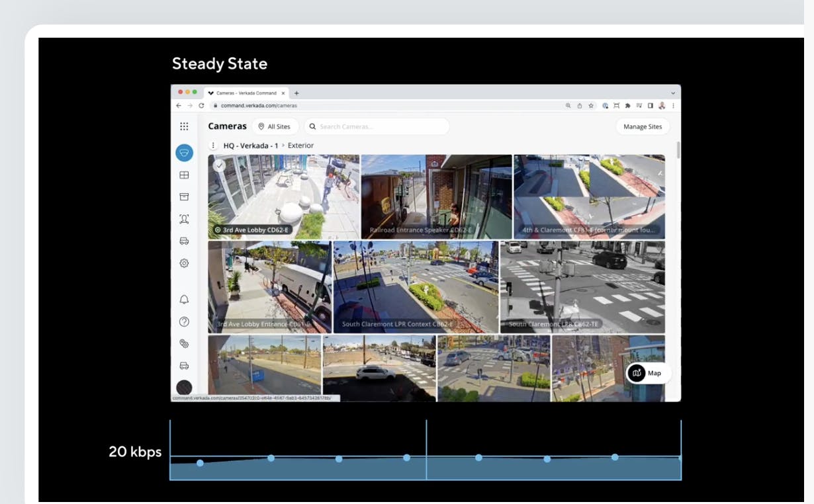Click the Search Cameras field
Viewport: 814px width, 504px height.
tap(377, 126)
